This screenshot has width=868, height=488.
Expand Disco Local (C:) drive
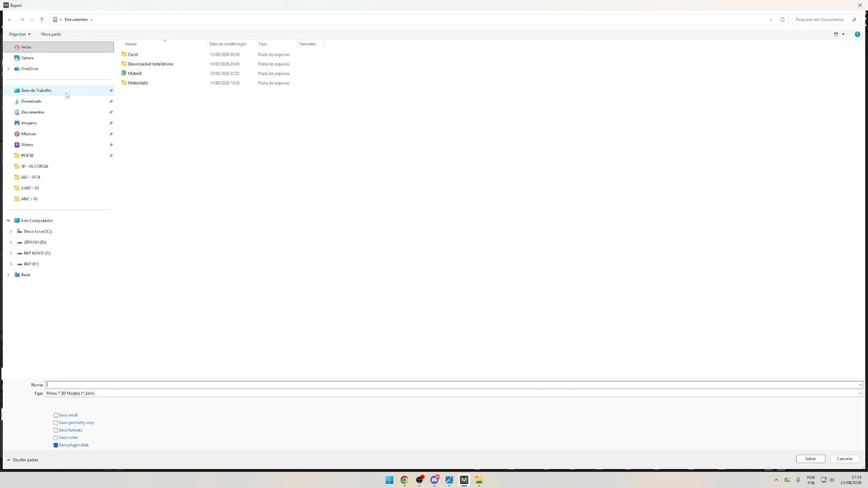pos(11,231)
